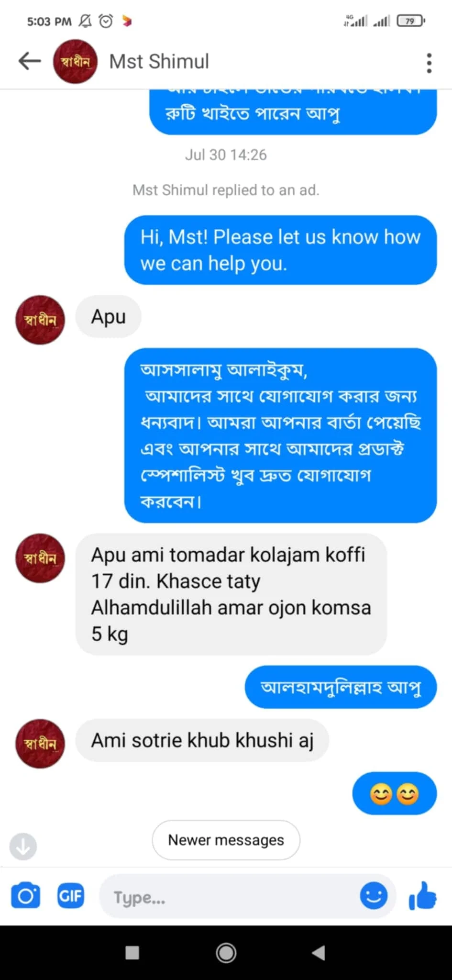This screenshot has height=980, width=452.
Task: Tap the back arrow in header
Action: (30, 61)
